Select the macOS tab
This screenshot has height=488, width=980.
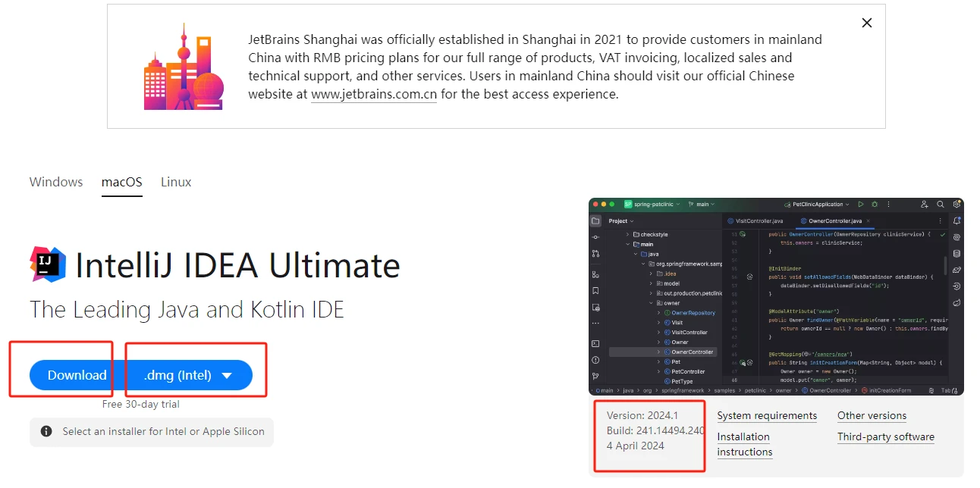coord(122,182)
